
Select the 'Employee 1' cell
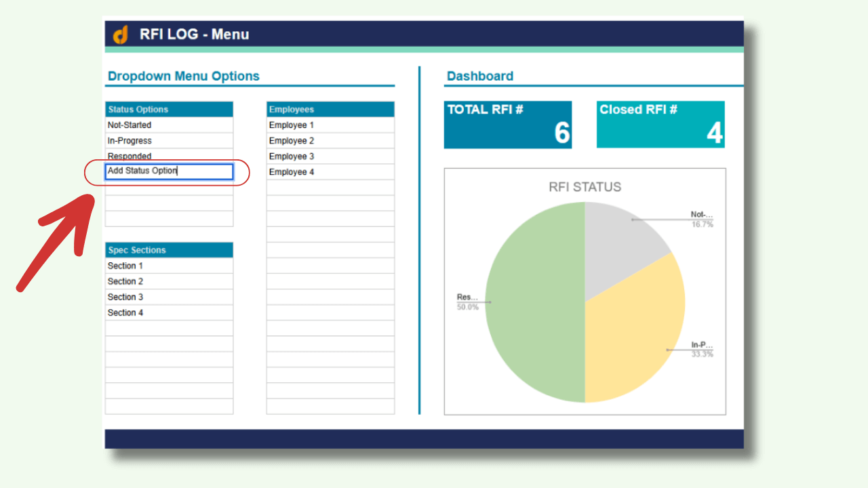tap(330, 125)
